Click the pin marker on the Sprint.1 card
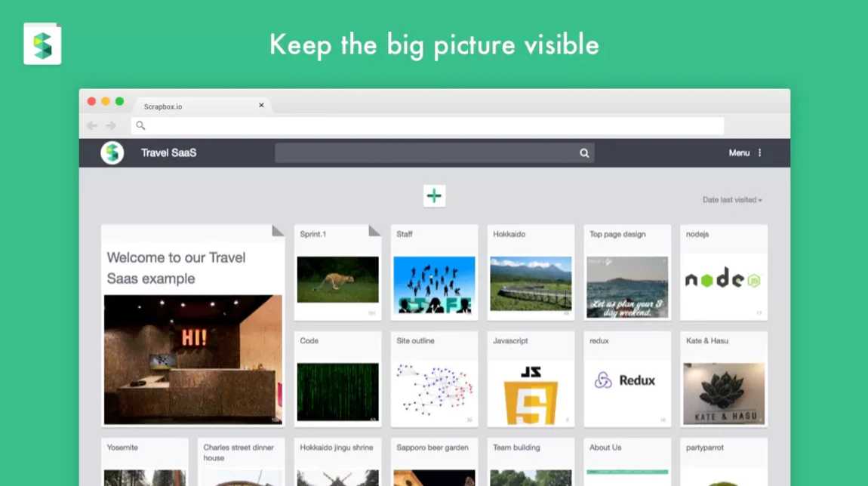The image size is (868, 486). click(375, 229)
